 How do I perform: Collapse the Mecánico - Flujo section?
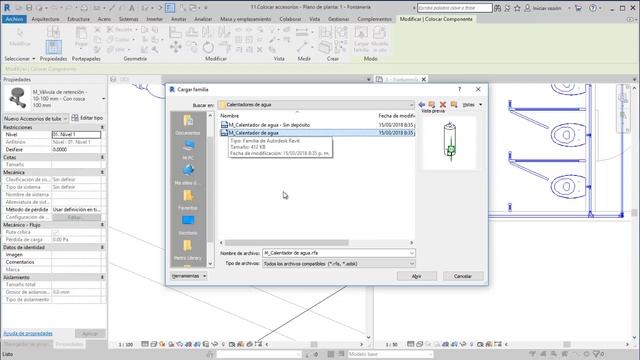[x=102, y=225]
